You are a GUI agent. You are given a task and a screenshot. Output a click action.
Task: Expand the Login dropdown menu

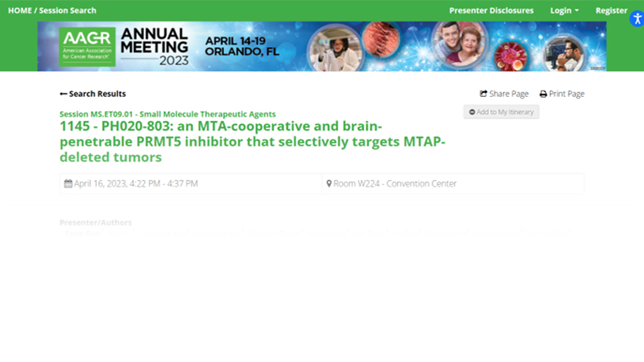point(564,10)
